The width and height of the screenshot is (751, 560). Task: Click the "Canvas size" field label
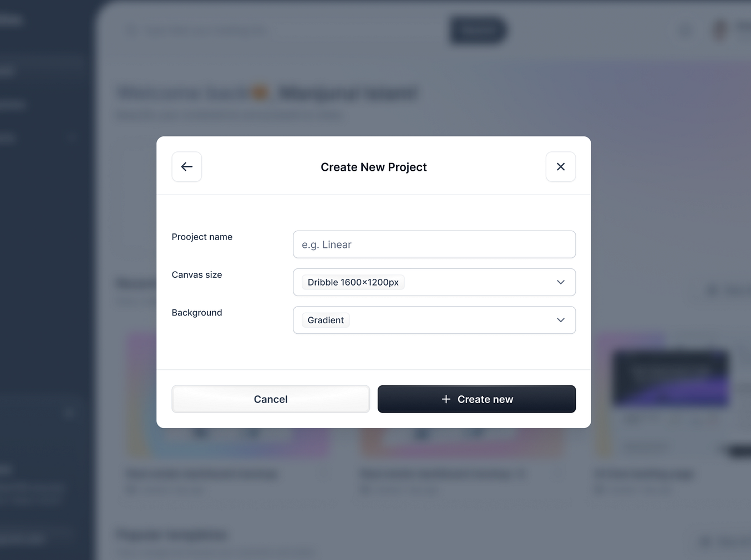pos(197,274)
